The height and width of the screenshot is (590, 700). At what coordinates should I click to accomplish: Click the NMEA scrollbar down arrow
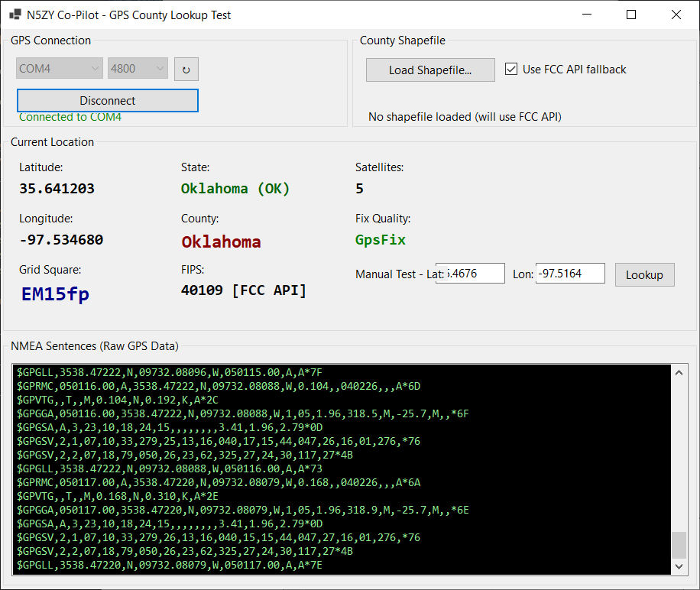tap(679, 566)
